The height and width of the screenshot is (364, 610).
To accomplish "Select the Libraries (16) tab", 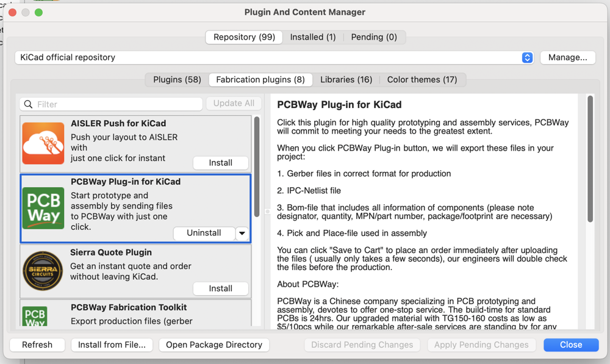I will tap(346, 80).
